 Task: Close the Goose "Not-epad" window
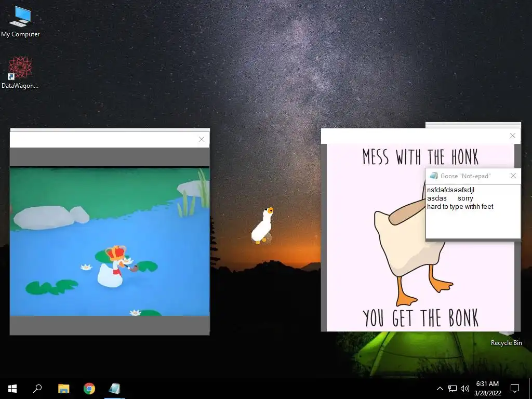tap(513, 176)
